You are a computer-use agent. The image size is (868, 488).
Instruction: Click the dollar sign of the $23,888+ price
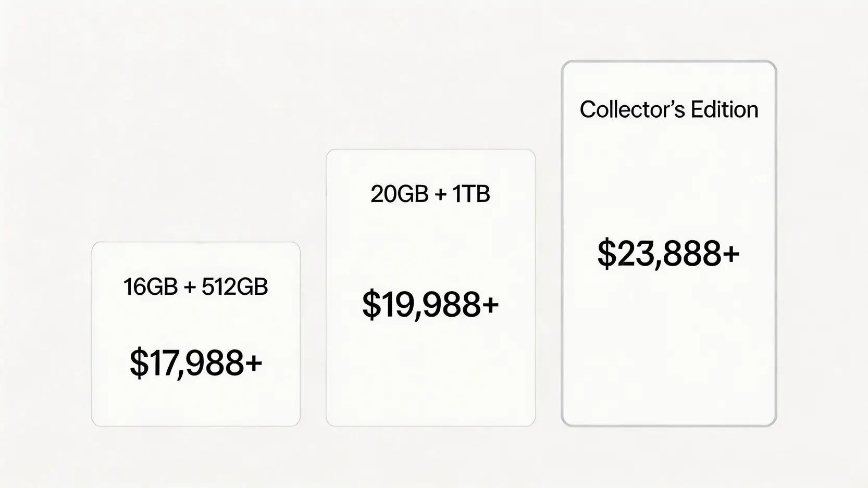[606, 254]
